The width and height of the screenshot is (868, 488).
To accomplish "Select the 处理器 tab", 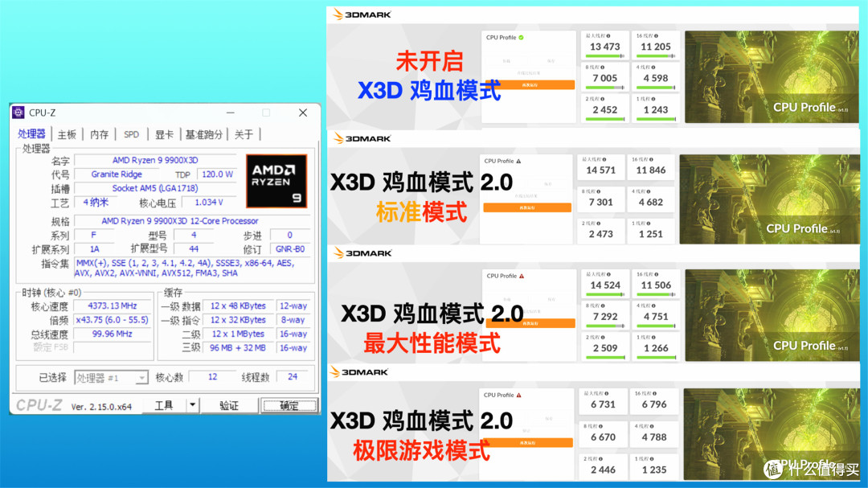I will click(x=31, y=134).
